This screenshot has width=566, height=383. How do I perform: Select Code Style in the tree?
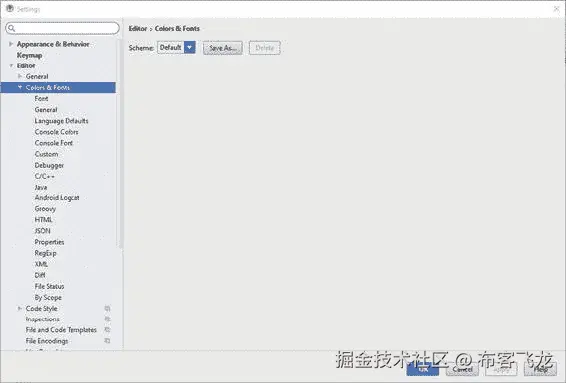coord(42,309)
